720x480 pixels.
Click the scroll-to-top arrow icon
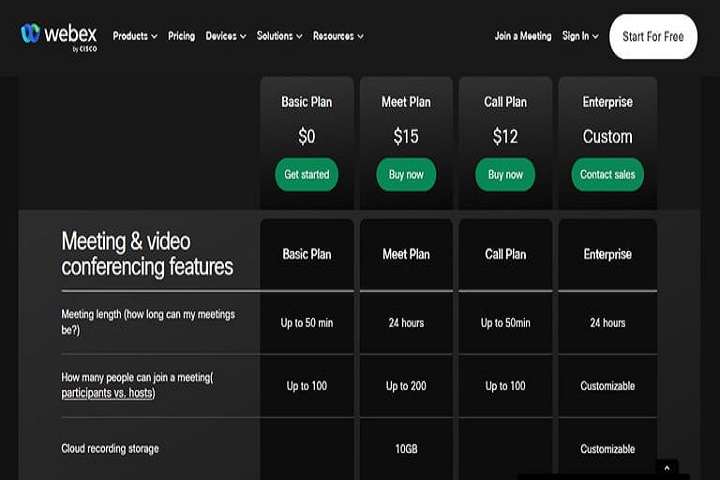point(667,468)
